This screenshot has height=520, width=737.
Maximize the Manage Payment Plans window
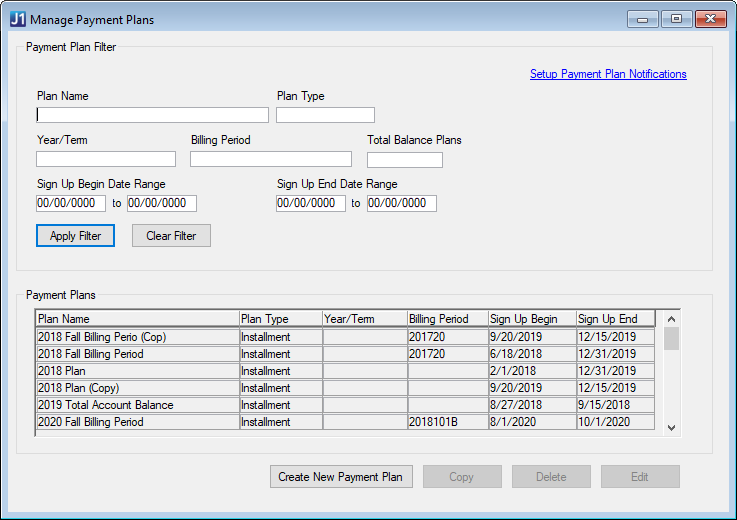click(x=676, y=19)
